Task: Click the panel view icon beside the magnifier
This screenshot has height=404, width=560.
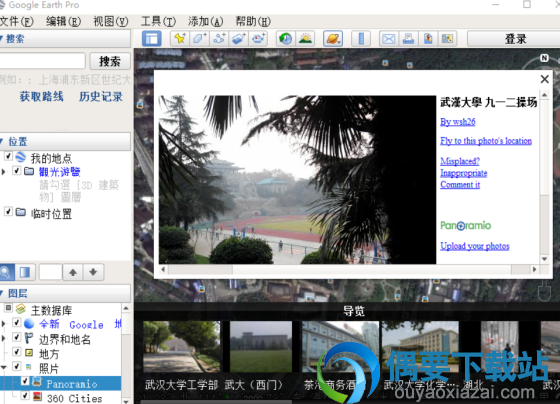Action: [x=25, y=272]
